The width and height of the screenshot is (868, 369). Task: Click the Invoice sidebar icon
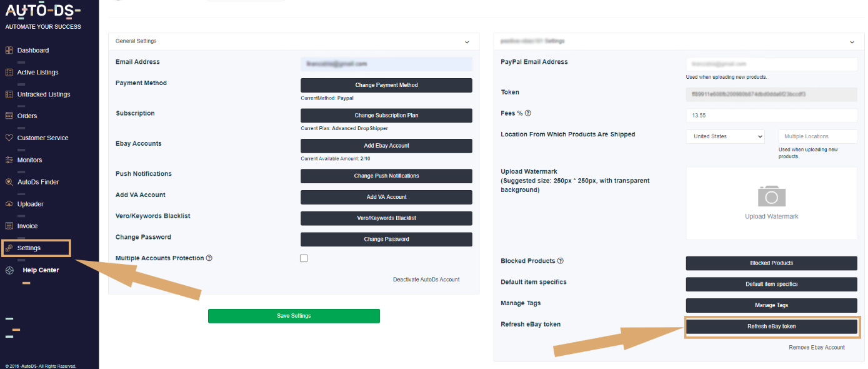tap(9, 226)
